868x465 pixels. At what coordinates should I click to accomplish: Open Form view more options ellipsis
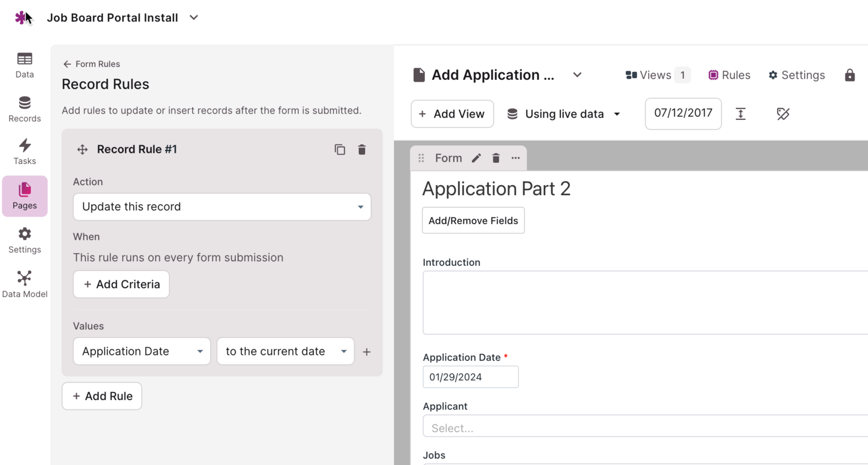[x=515, y=158]
